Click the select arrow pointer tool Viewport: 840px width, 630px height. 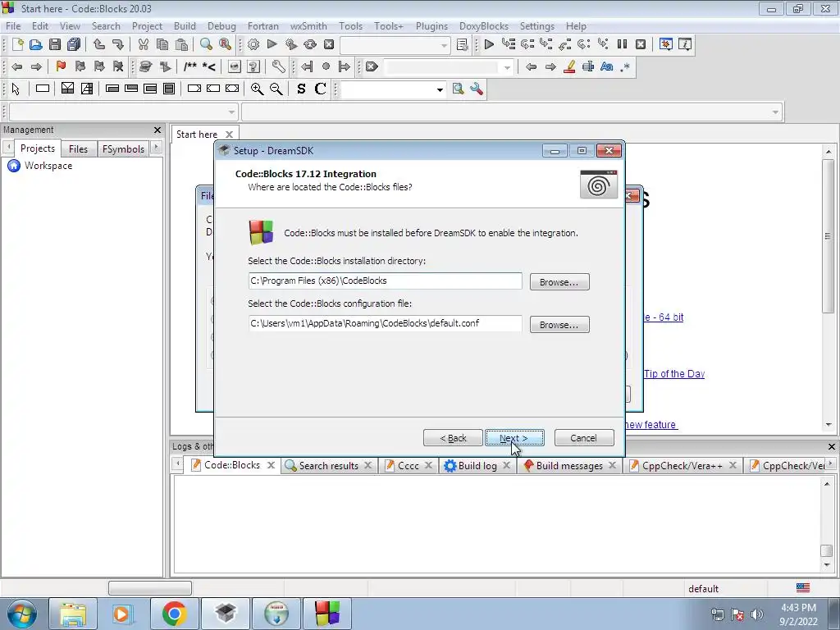click(x=16, y=89)
